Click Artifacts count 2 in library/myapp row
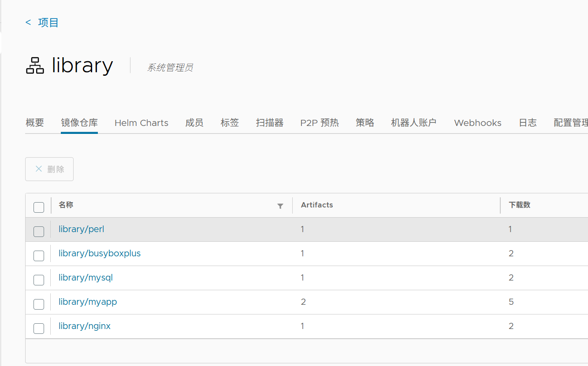588x366 pixels. click(303, 302)
